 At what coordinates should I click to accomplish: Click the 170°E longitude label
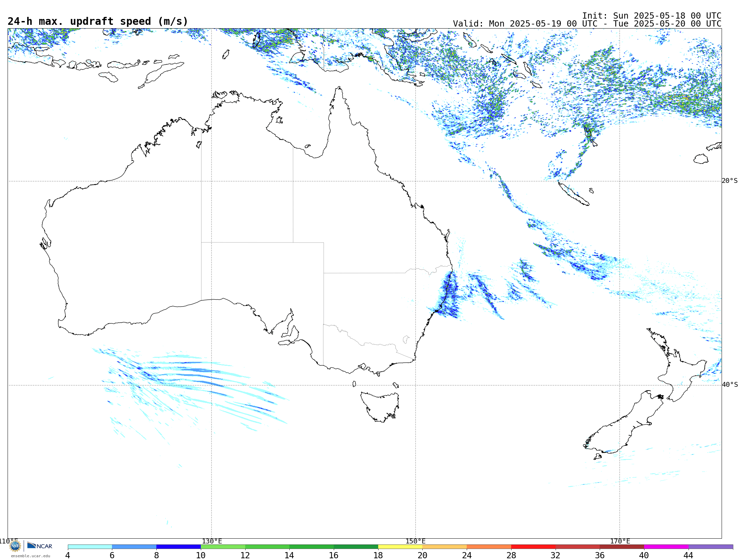coord(620,541)
